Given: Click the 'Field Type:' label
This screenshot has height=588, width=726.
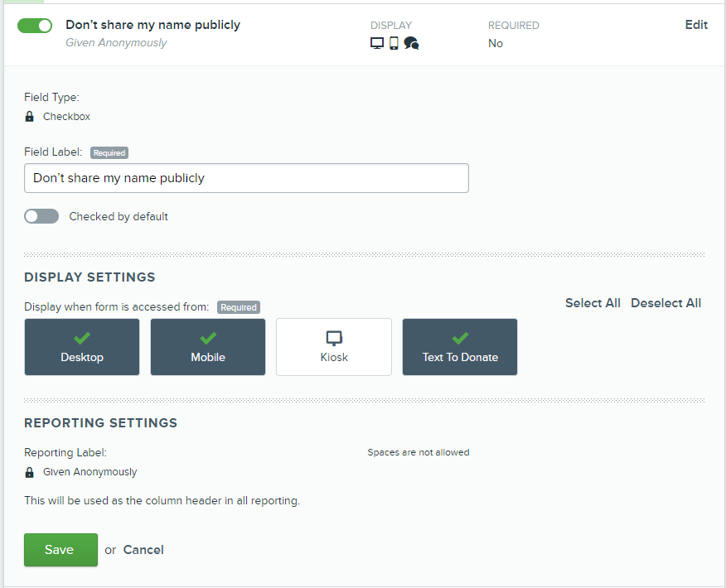Looking at the screenshot, I should tap(52, 97).
